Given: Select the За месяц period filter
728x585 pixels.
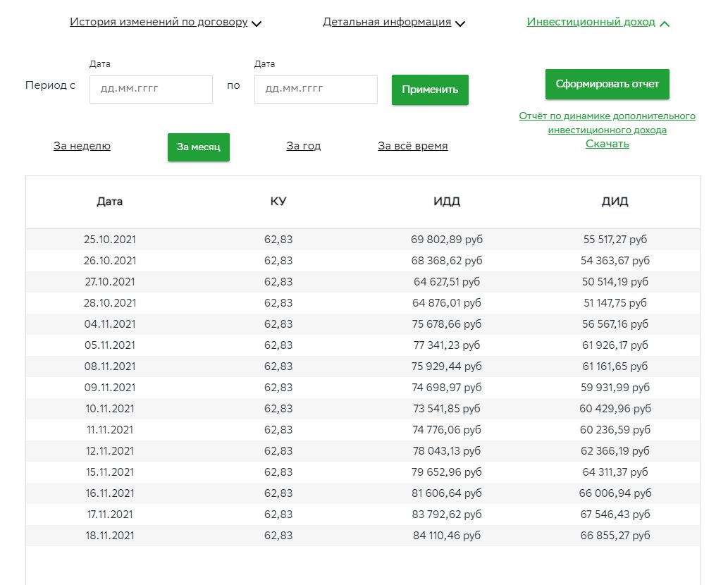Looking at the screenshot, I should click(x=199, y=147).
